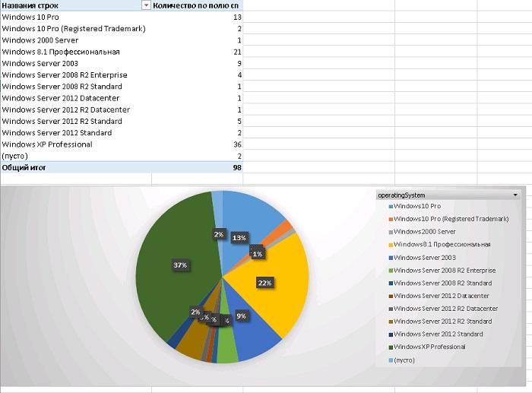Select legend entry 'Windows Server 2012 R2 Standard'
The height and width of the screenshot is (393, 532).
[442, 322]
